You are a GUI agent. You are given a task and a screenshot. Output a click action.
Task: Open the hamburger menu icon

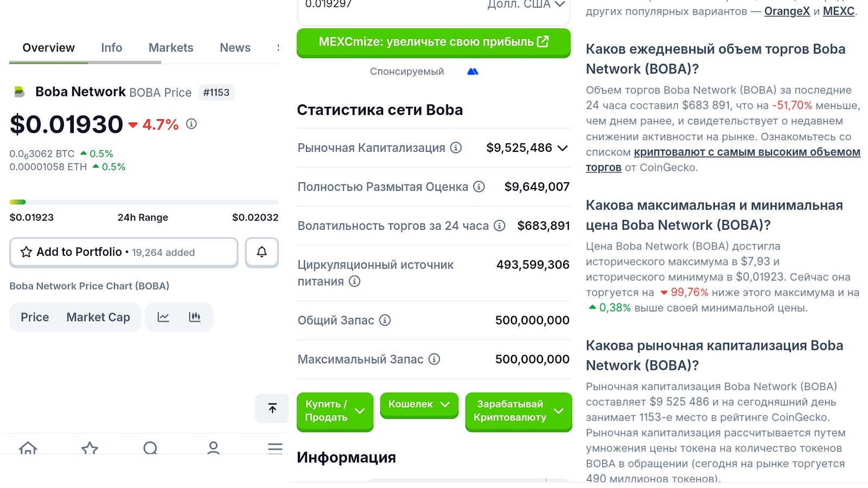[275, 448]
